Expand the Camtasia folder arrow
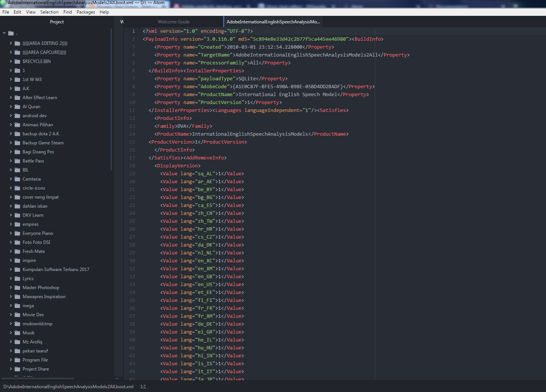Image resolution: width=546 pixels, height=392 pixels. 11,179
